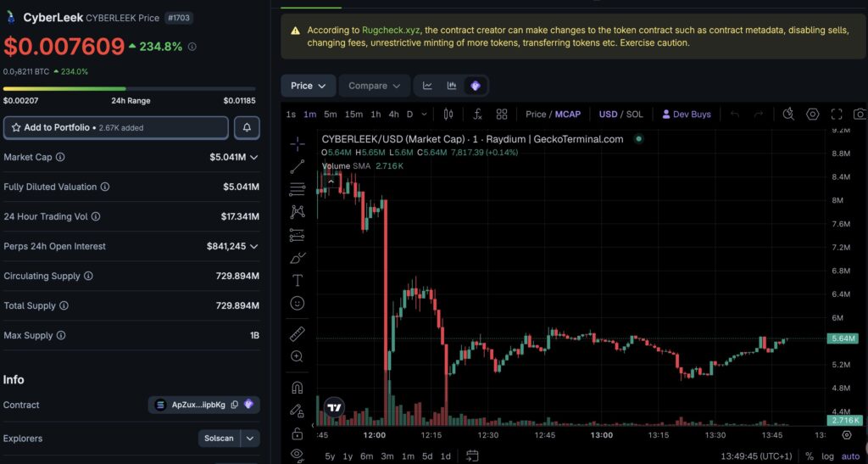Open the chart indicators fx menu
Image resolution: width=868 pixels, height=464 pixels.
(477, 114)
